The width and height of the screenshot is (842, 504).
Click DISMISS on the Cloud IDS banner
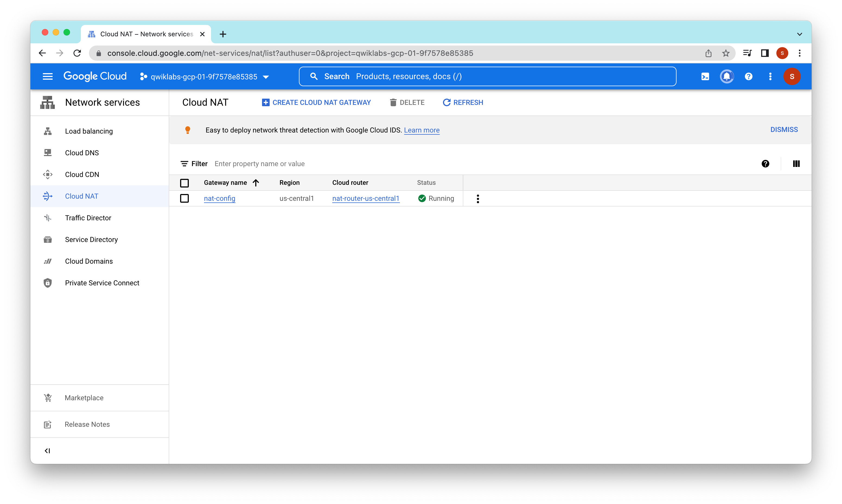pyautogui.click(x=784, y=129)
